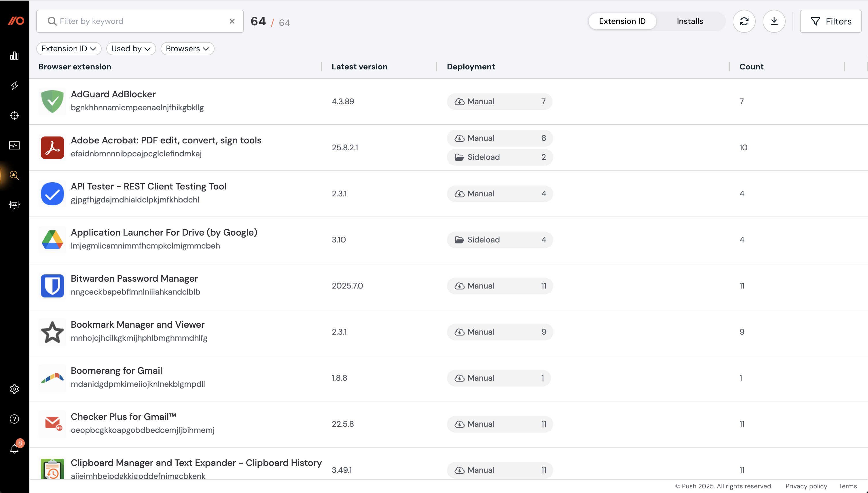Click the search magnifier icon
Screen dimensions: 868x493
pyautogui.click(x=52, y=21)
